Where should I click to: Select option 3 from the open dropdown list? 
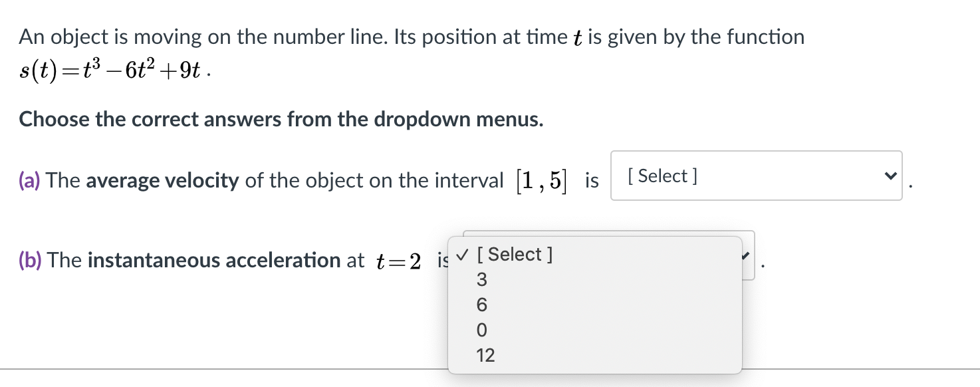[481, 279]
